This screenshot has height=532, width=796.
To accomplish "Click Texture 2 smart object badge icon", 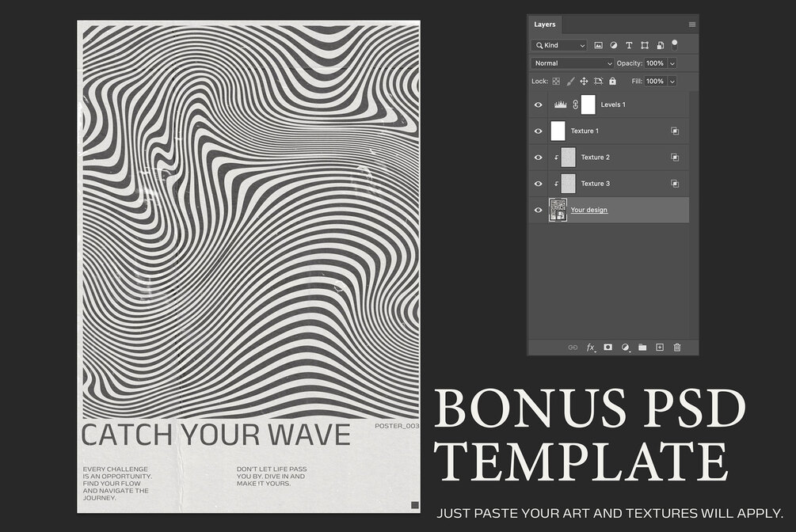I will coord(675,158).
